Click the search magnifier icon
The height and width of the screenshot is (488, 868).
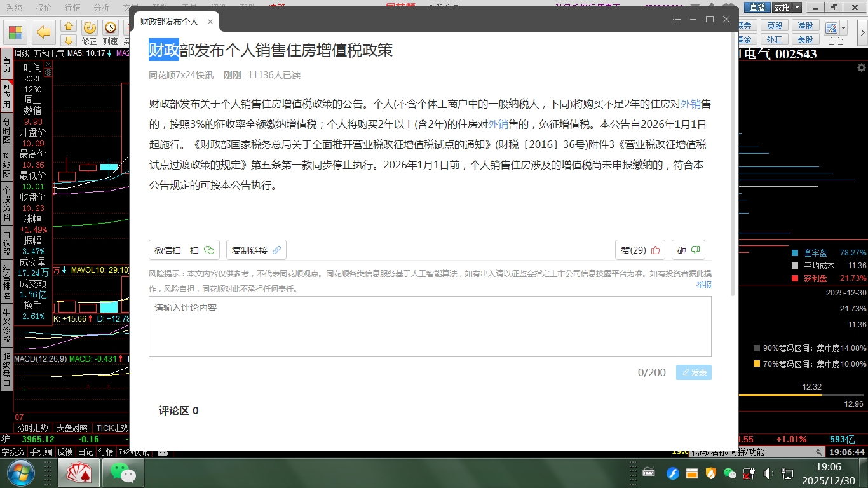point(820,452)
